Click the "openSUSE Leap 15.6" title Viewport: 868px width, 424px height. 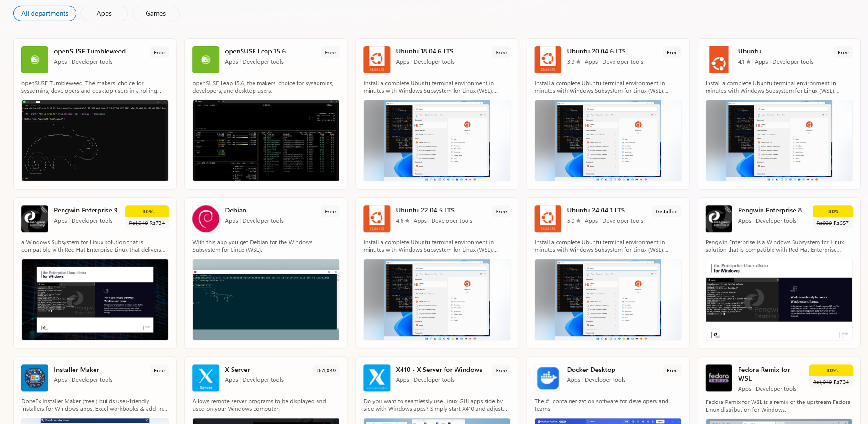click(x=255, y=52)
